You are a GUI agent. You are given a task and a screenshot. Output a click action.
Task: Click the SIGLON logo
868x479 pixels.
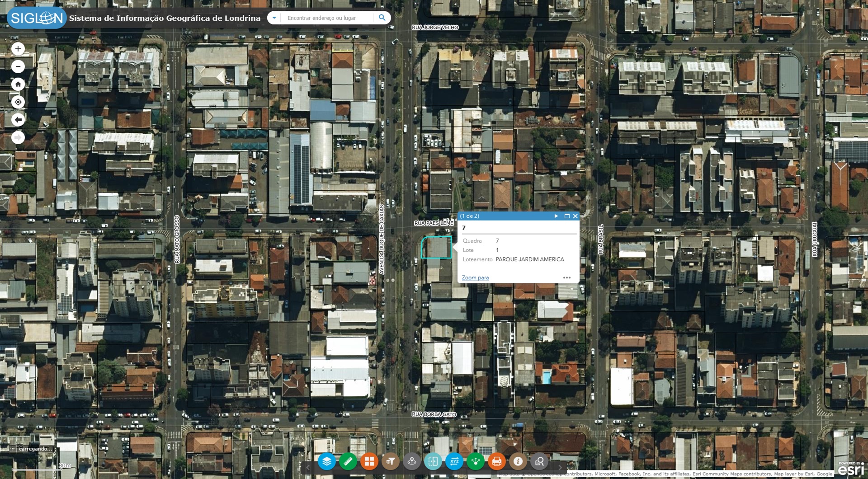pos(37,18)
